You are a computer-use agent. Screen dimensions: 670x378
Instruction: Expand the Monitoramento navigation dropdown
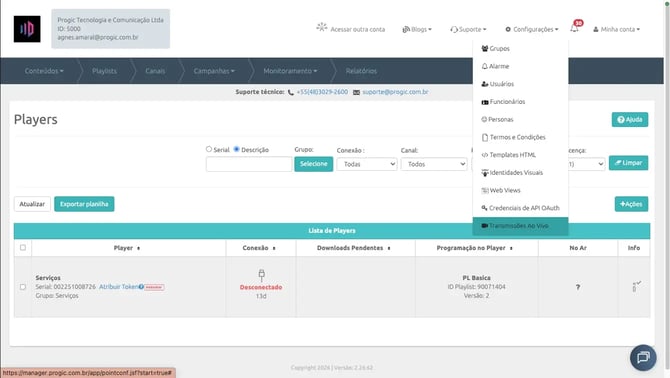coord(290,71)
